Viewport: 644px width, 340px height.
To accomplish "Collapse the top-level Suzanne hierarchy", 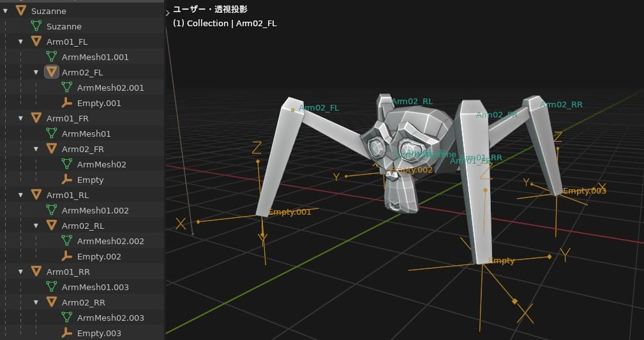I will [5, 11].
